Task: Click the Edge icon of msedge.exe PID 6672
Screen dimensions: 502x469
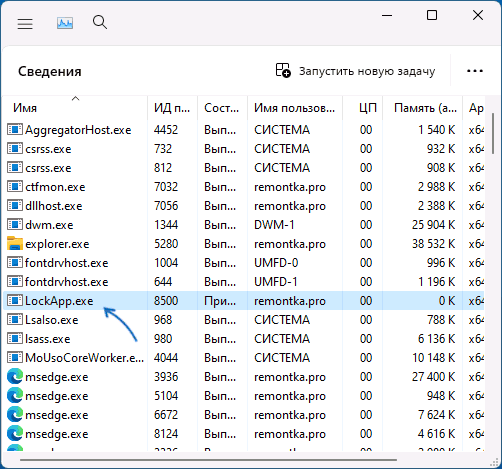Action: 15,415
